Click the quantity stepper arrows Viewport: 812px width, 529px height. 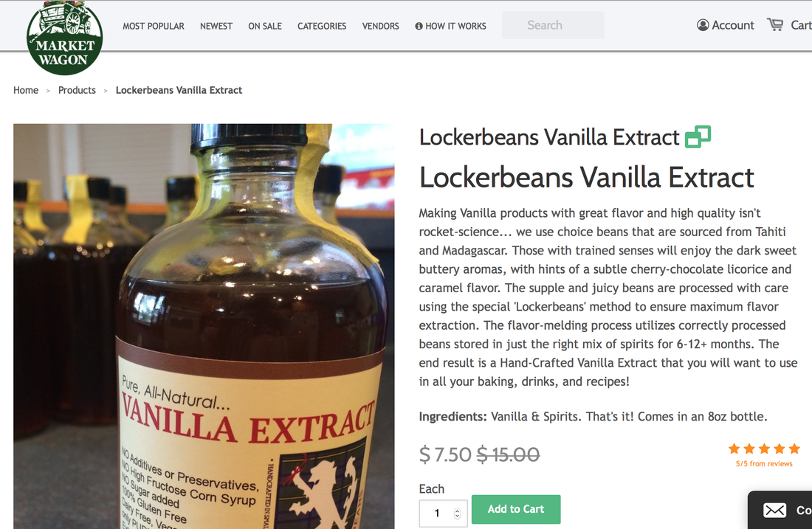(457, 513)
